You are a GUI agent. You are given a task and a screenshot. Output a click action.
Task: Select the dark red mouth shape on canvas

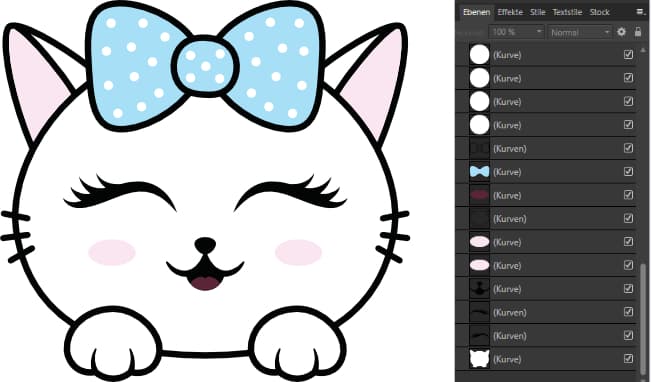(205, 284)
